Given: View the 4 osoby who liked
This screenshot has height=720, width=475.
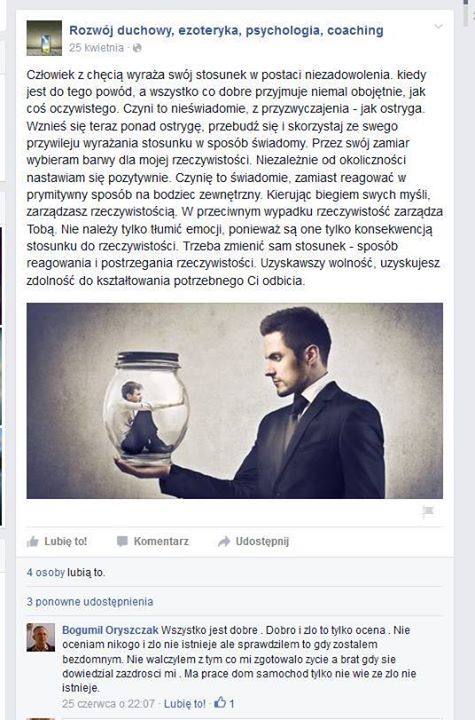Looking at the screenshot, I should point(45,573).
